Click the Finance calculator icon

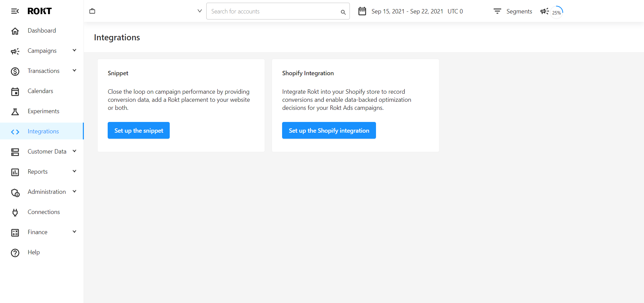pyautogui.click(x=15, y=232)
